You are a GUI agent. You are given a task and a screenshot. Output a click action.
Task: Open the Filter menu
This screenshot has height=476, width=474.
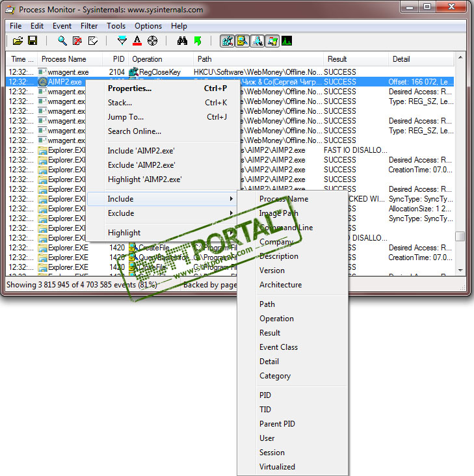coord(89,26)
